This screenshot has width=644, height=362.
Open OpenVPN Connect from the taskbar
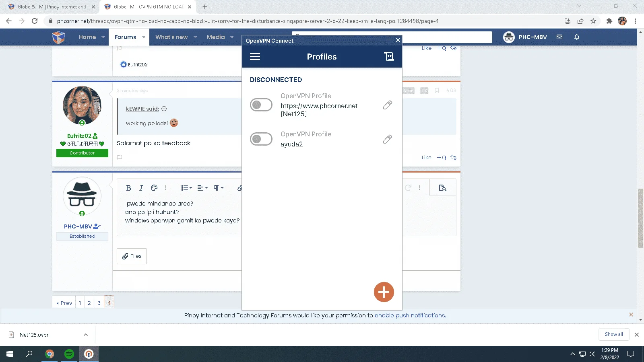[89, 354]
